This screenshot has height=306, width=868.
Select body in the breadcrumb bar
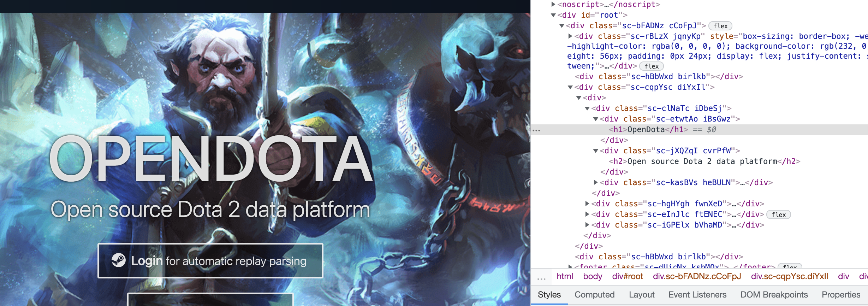[593, 276]
